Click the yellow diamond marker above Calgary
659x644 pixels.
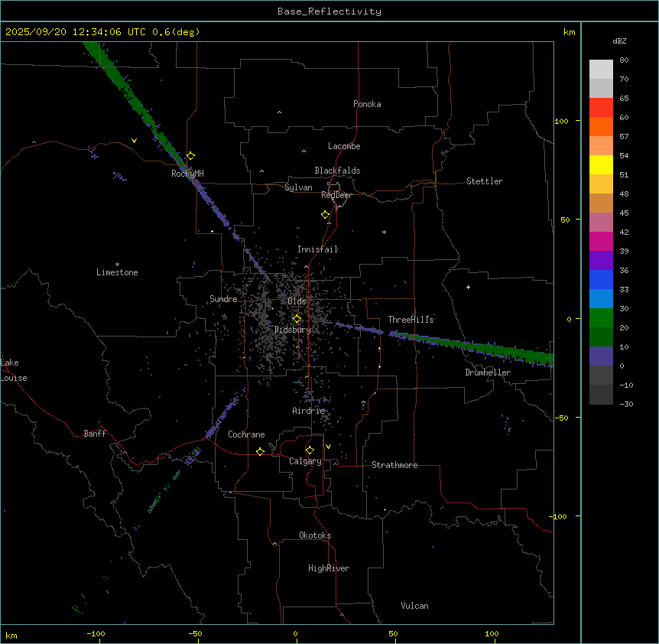[x=310, y=450]
